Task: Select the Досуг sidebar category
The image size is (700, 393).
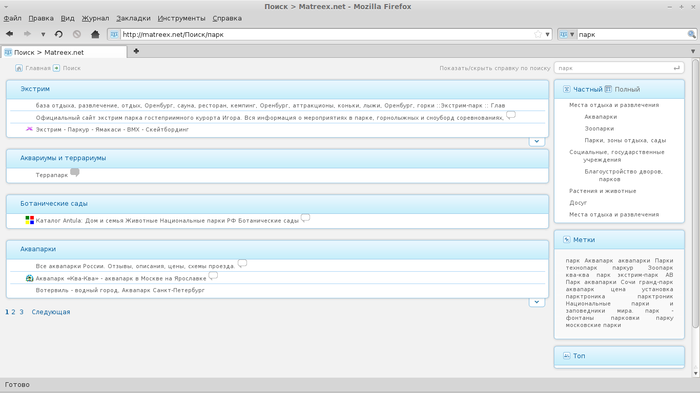Action: click(x=578, y=203)
